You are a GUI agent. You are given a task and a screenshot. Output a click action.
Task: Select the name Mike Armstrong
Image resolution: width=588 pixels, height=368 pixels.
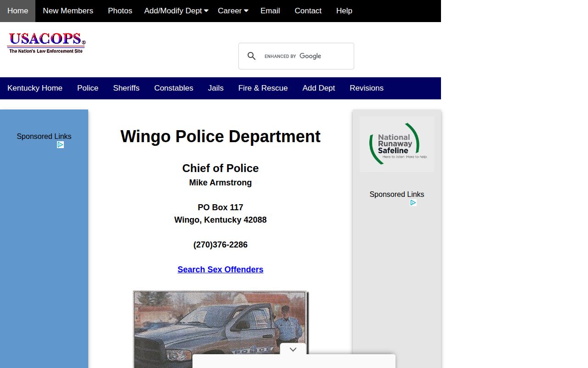coord(220,183)
